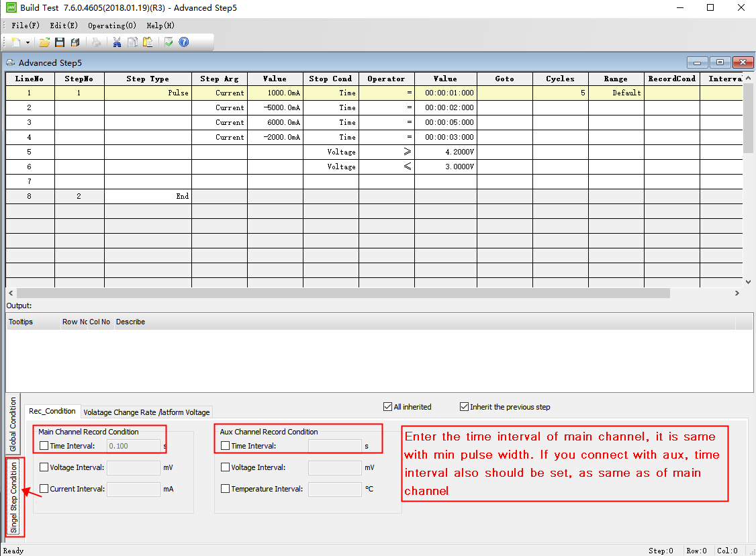Click the Step Type column header
Screen dimensions: 756x556
pyautogui.click(x=148, y=79)
